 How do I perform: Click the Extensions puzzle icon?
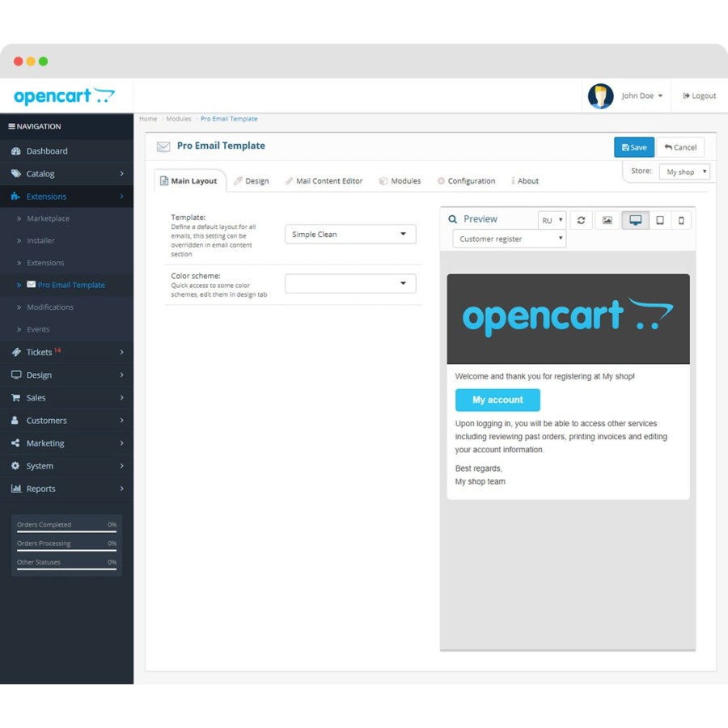click(15, 197)
